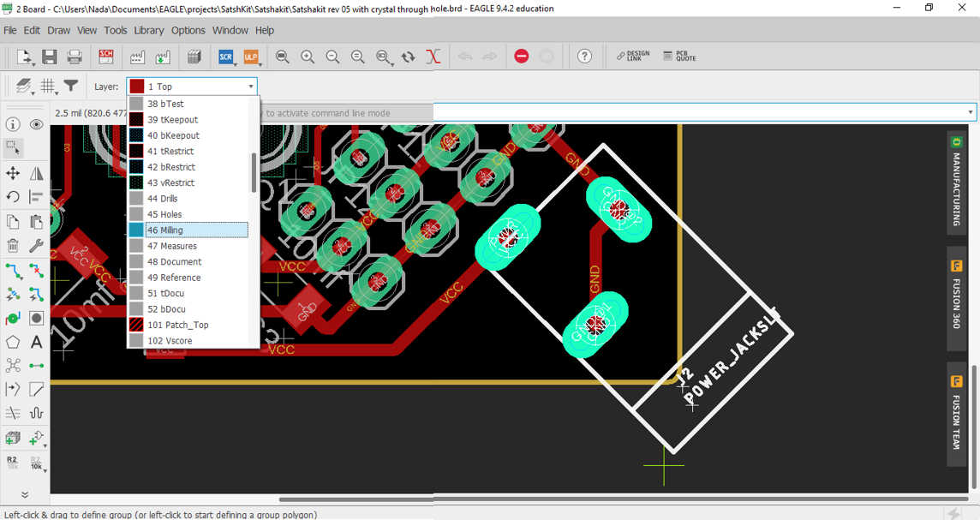
Task: Open the File menu
Action: [x=10, y=30]
